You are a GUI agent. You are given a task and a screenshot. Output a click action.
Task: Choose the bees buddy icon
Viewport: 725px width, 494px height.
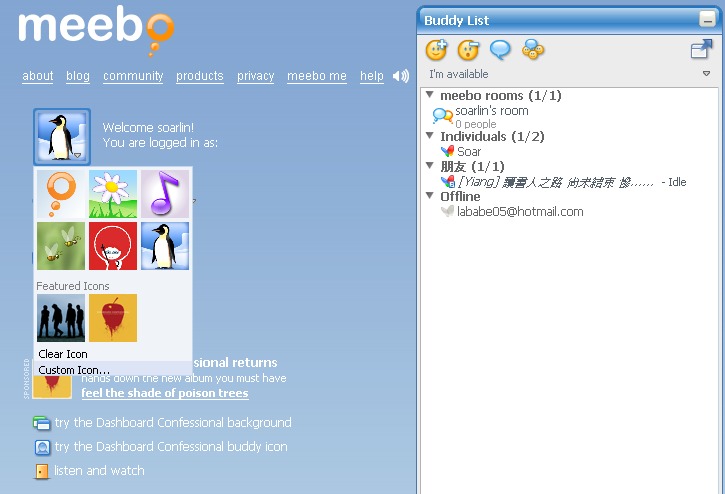coord(61,246)
